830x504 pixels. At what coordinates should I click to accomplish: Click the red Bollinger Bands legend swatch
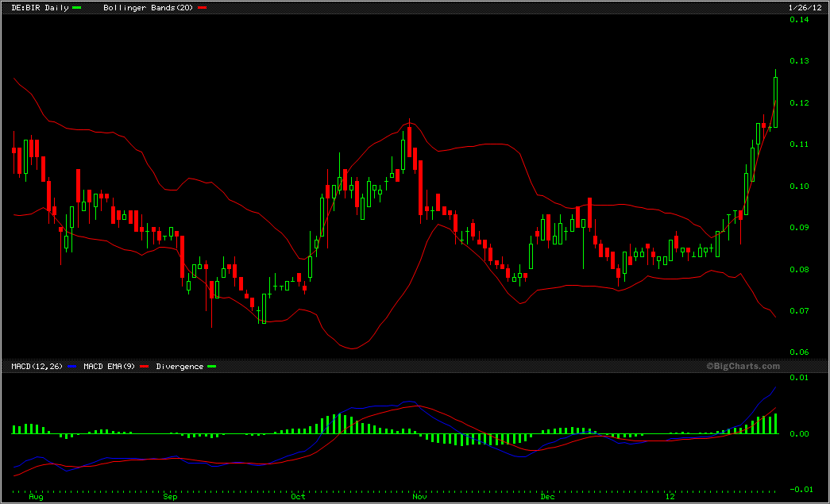tap(202, 8)
